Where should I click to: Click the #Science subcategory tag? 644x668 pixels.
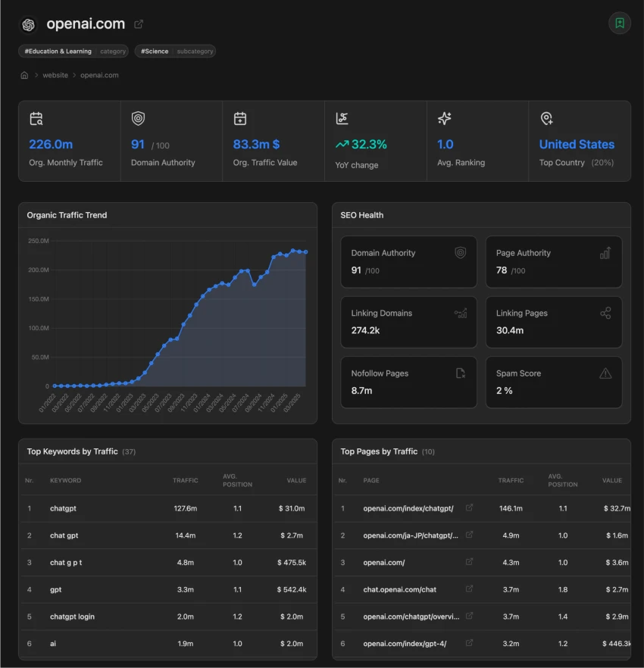coord(175,52)
